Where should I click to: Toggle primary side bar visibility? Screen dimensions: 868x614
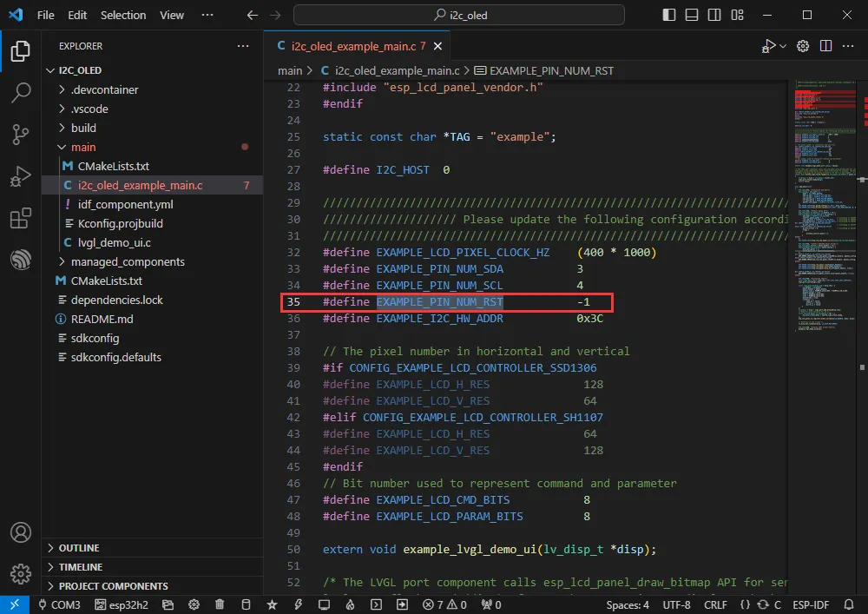(x=668, y=15)
